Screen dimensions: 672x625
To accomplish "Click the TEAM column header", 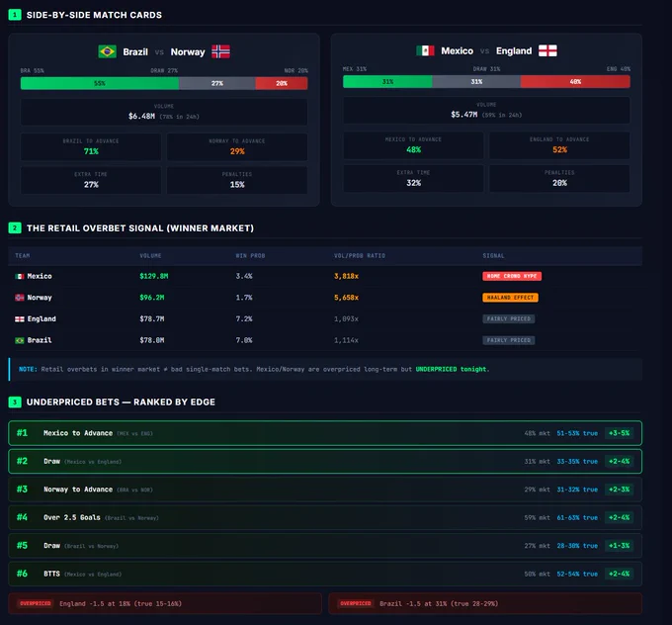I will pyautogui.click(x=23, y=256).
